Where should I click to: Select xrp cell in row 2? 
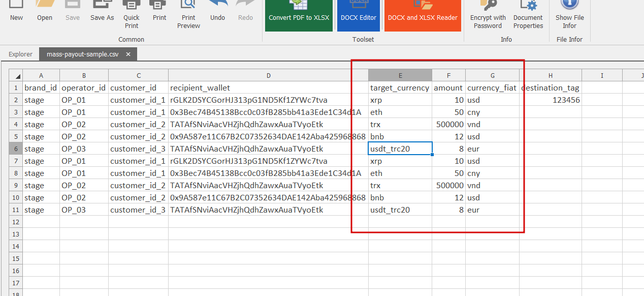(400, 100)
